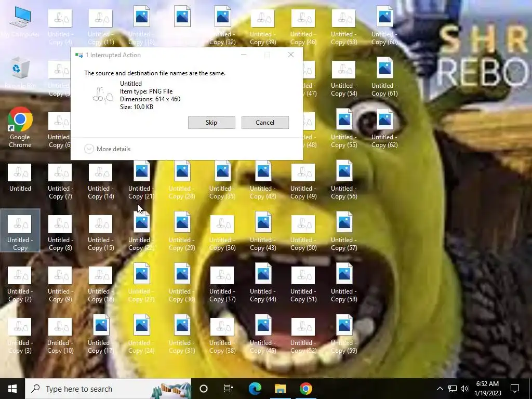Select Untitled - Copy (10) file
532x399 pixels.
(60, 336)
